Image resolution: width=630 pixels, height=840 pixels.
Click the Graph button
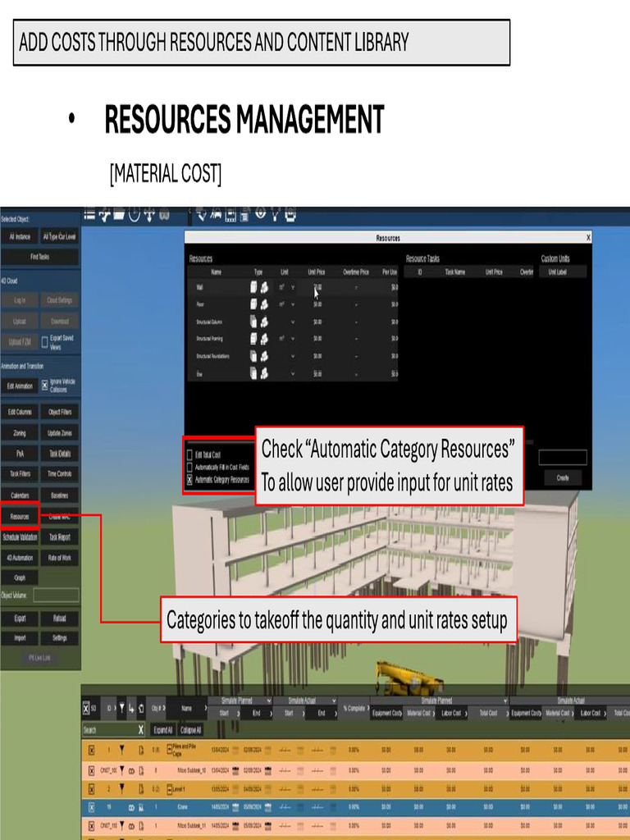(20, 577)
